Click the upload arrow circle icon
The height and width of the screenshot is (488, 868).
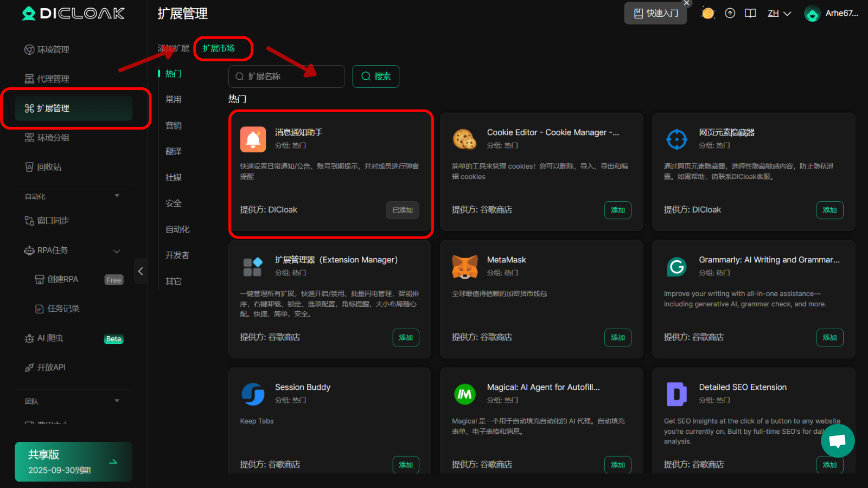coord(730,14)
